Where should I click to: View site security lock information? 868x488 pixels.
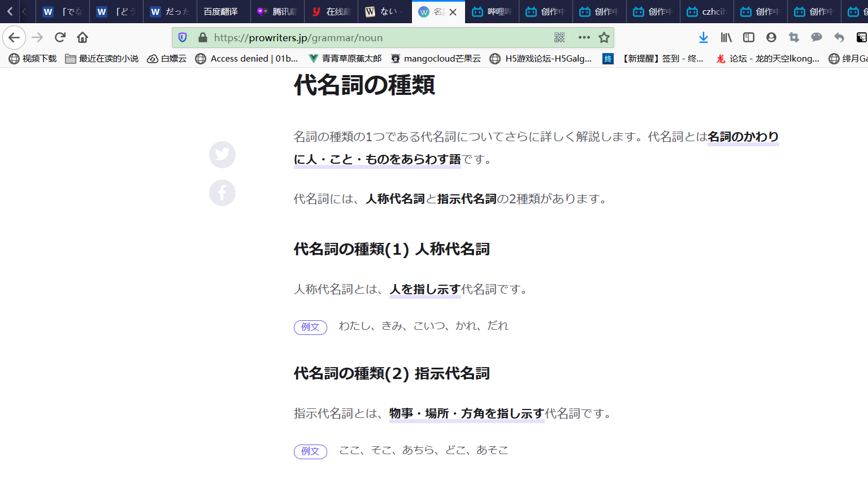[x=203, y=38]
